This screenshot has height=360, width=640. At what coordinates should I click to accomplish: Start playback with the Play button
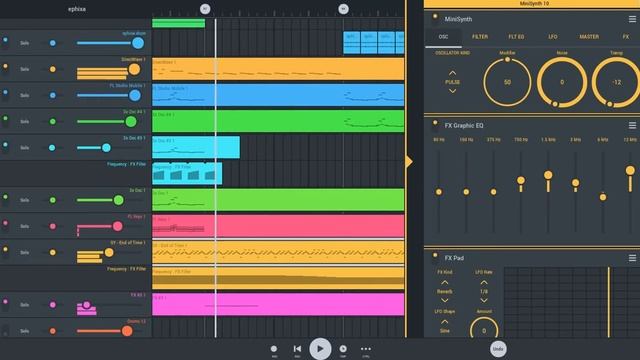tap(320, 349)
